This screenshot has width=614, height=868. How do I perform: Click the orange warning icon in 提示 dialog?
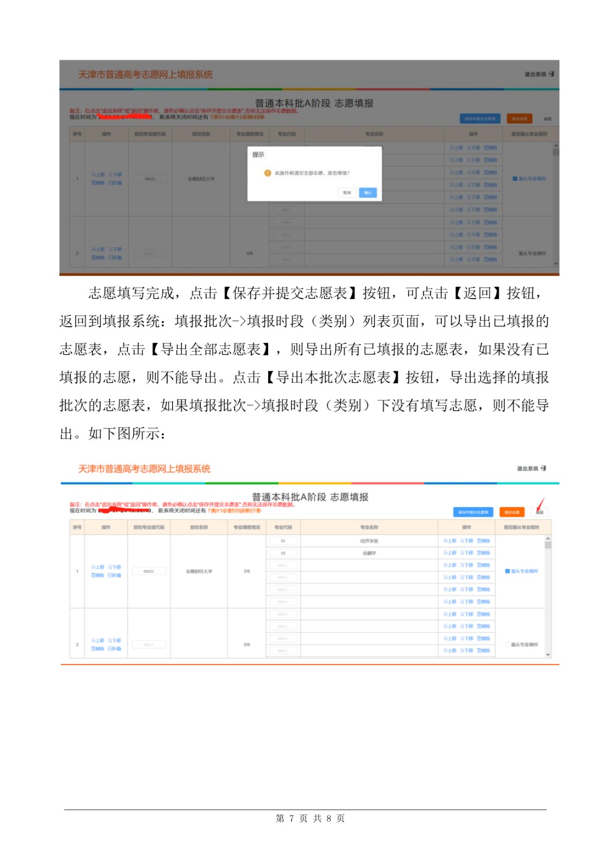267,173
